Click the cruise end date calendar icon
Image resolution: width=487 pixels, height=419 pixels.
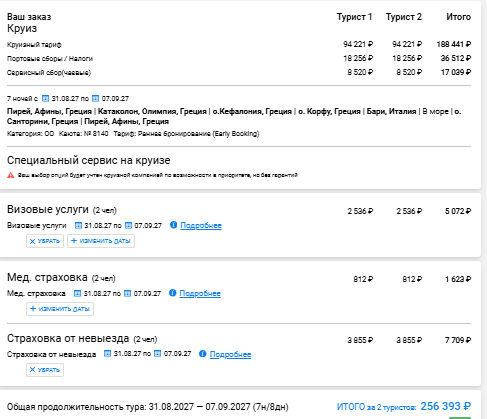tap(95, 99)
